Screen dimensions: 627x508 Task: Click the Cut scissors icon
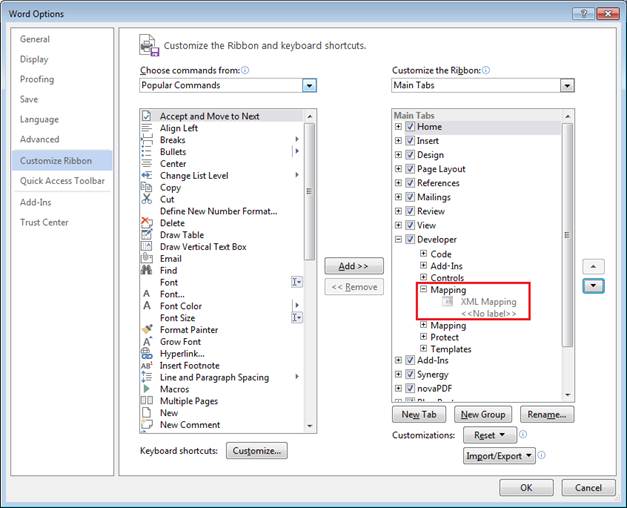coord(147,199)
